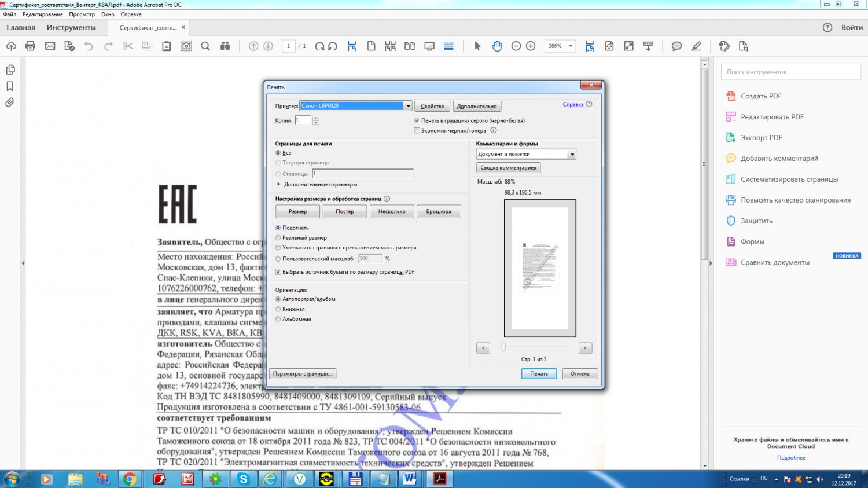Select Подогнать radio button

278,228
